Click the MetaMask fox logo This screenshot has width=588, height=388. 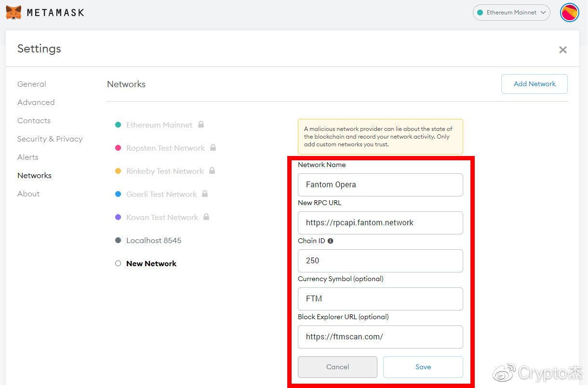coord(13,13)
